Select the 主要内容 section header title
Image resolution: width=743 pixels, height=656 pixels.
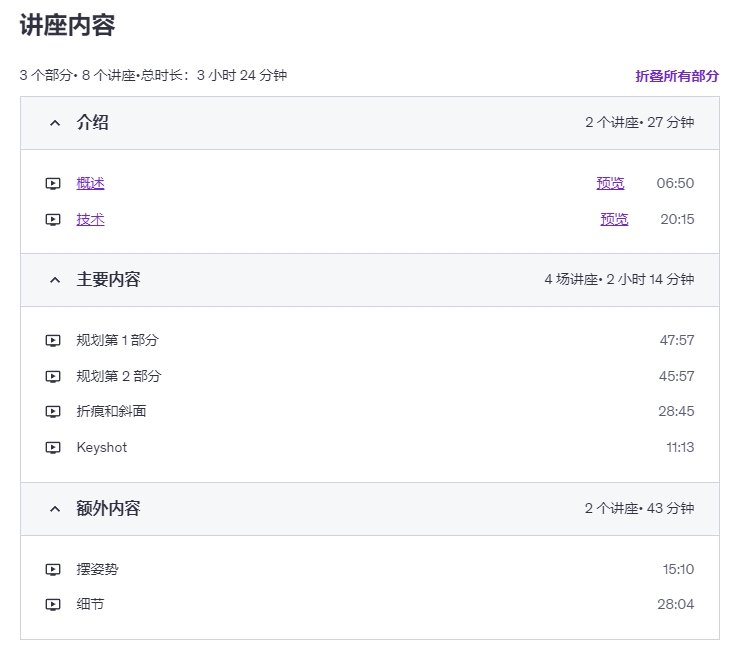[x=109, y=280]
